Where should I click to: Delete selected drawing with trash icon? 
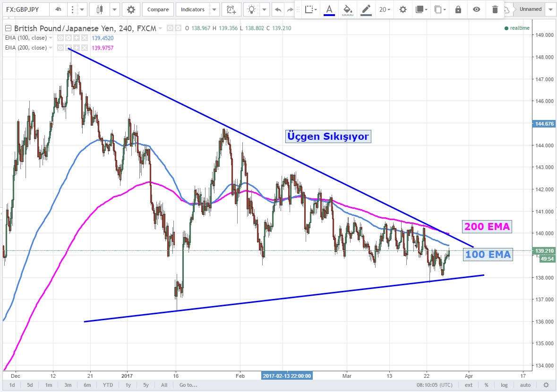pos(495,9)
